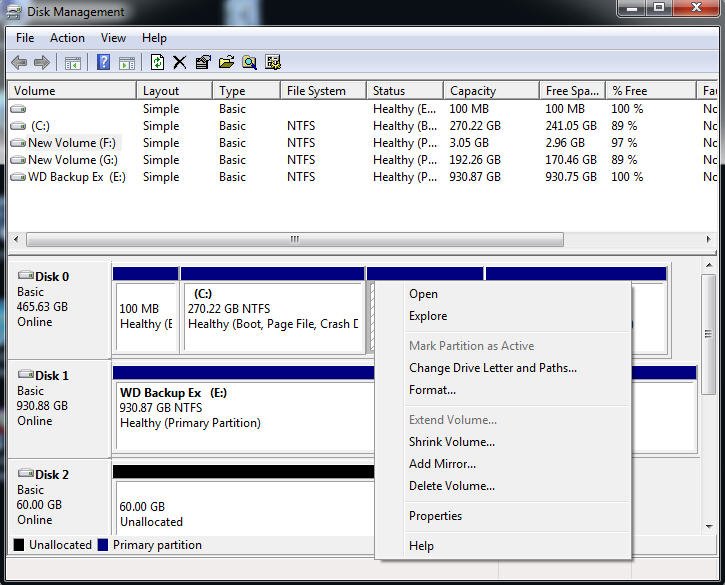The image size is (725, 585).
Task: Click the volume list horizontal scrollbar thumb
Action: [295, 239]
